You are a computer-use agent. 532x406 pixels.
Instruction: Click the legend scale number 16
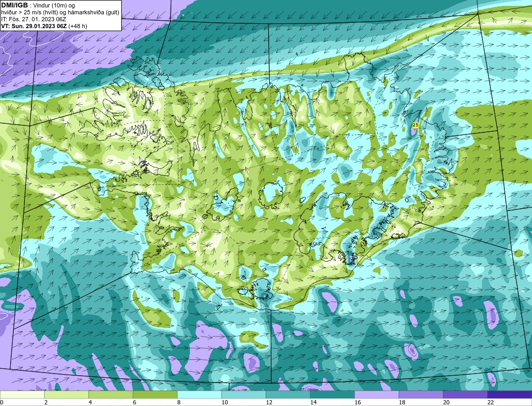point(358,403)
